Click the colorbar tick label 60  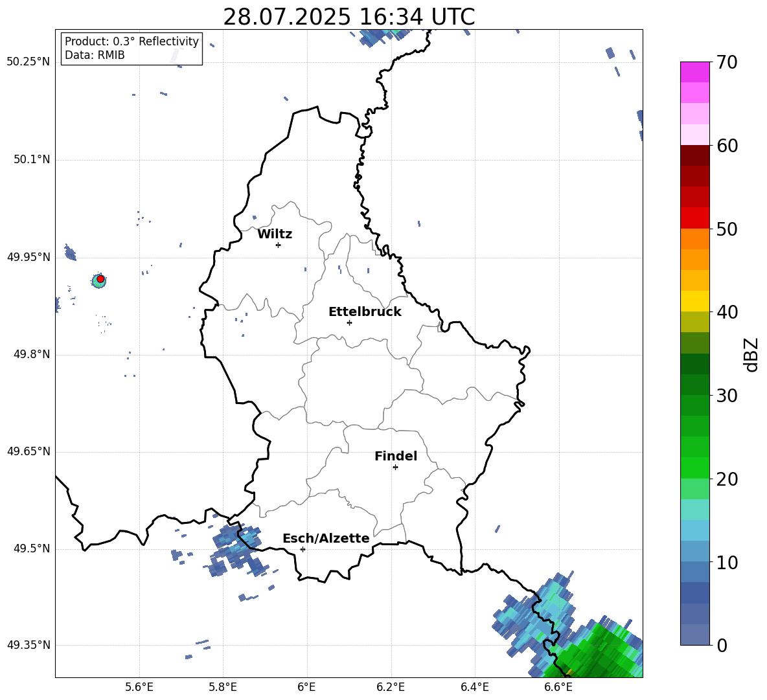(727, 146)
